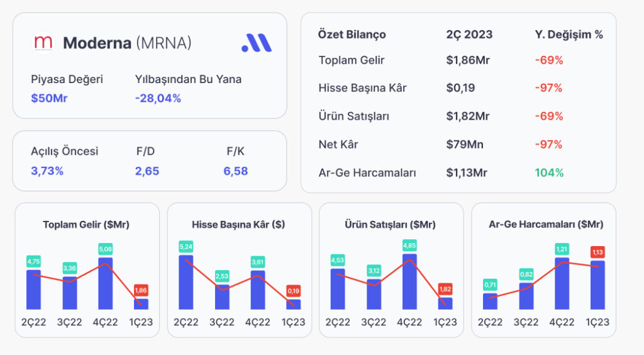Click the Ürün Satışları ($Mr) chart title
This screenshot has height=355, width=644.
point(390,224)
